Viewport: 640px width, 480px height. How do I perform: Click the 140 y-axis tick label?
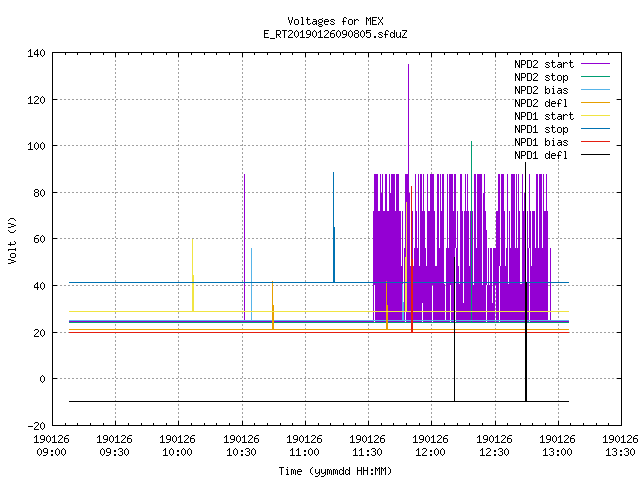pyautogui.click(x=36, y=53)
